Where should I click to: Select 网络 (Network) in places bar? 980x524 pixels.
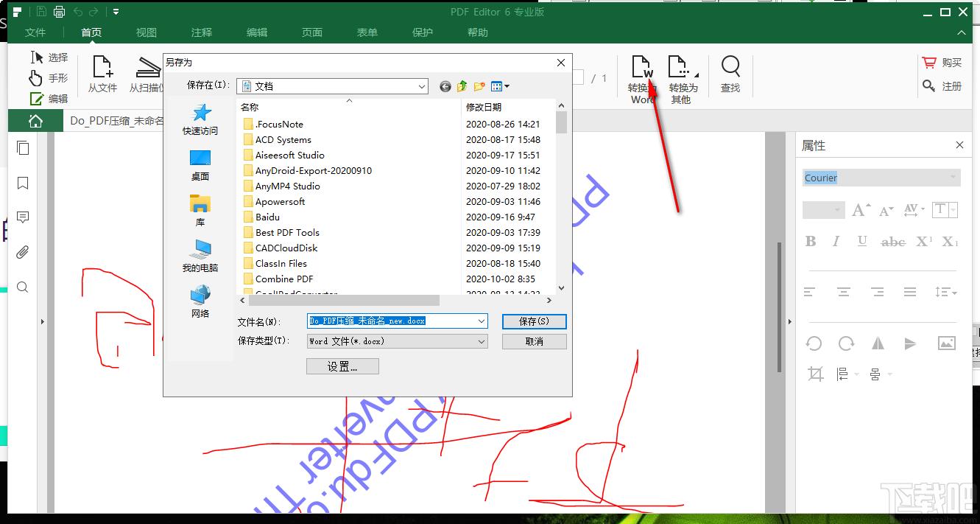click(x=200, y=302)
